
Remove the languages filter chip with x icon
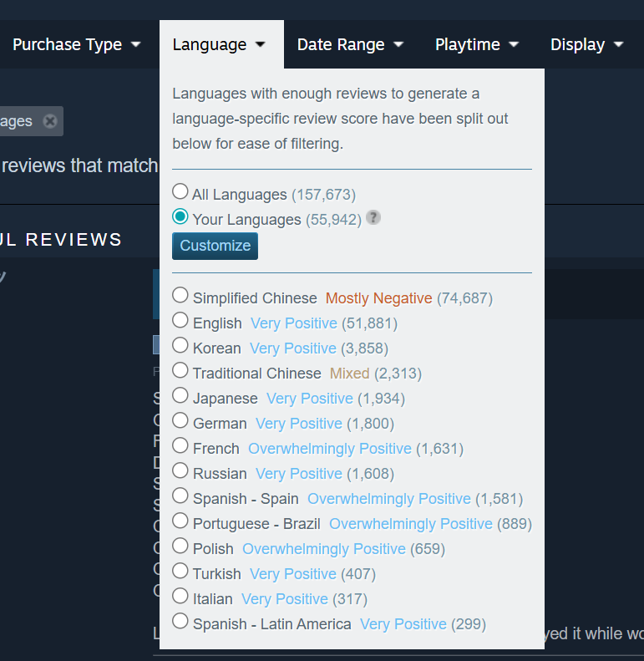click(x=50, y=121)
